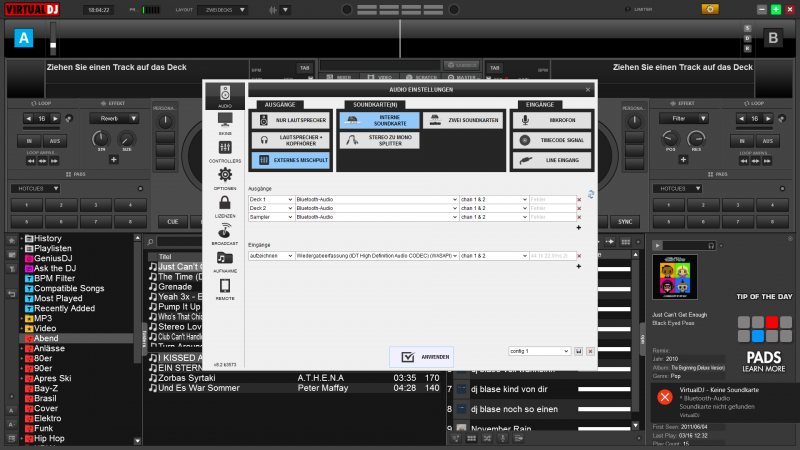Select the Recently Added filter folder

coord(64,308)
